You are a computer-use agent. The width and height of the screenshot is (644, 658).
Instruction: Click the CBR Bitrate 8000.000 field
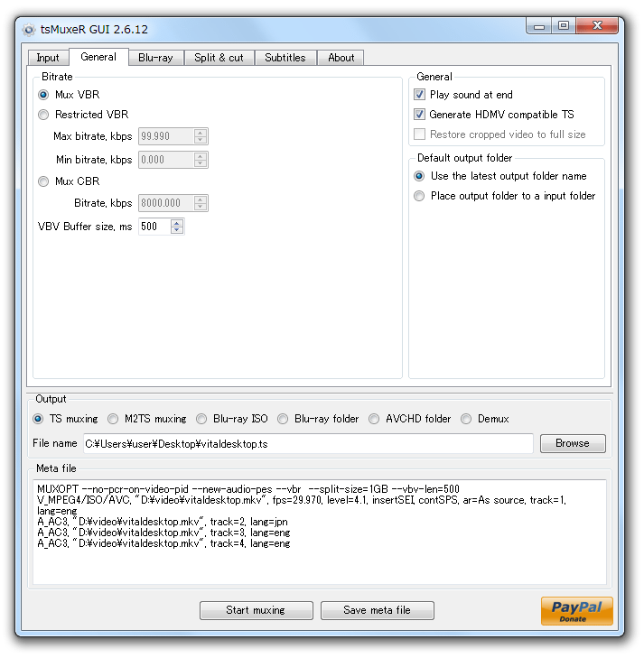click(x=167, y=203)
